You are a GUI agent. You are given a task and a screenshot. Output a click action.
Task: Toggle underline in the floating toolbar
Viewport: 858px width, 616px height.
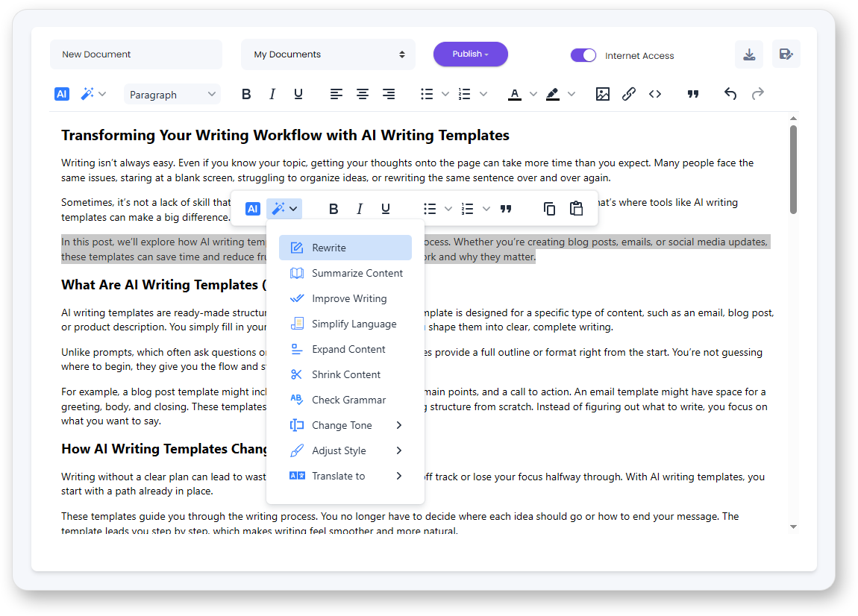(x=386, y=209)
